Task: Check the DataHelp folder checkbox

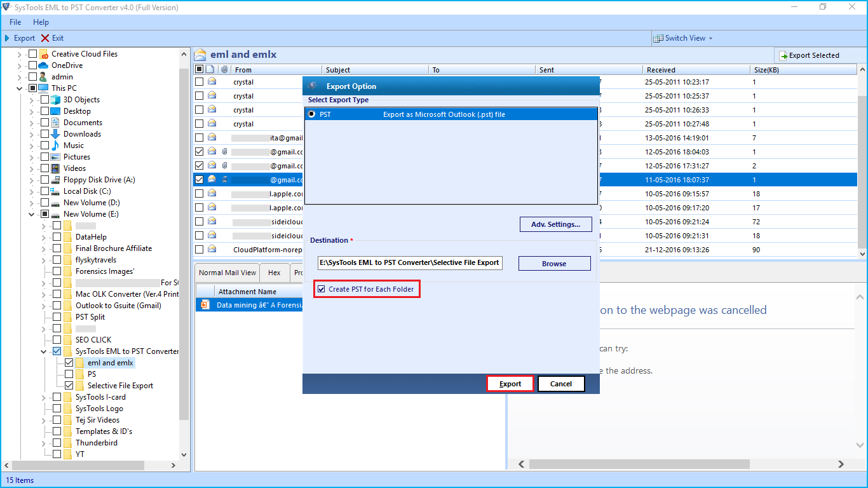Action: 57,237
